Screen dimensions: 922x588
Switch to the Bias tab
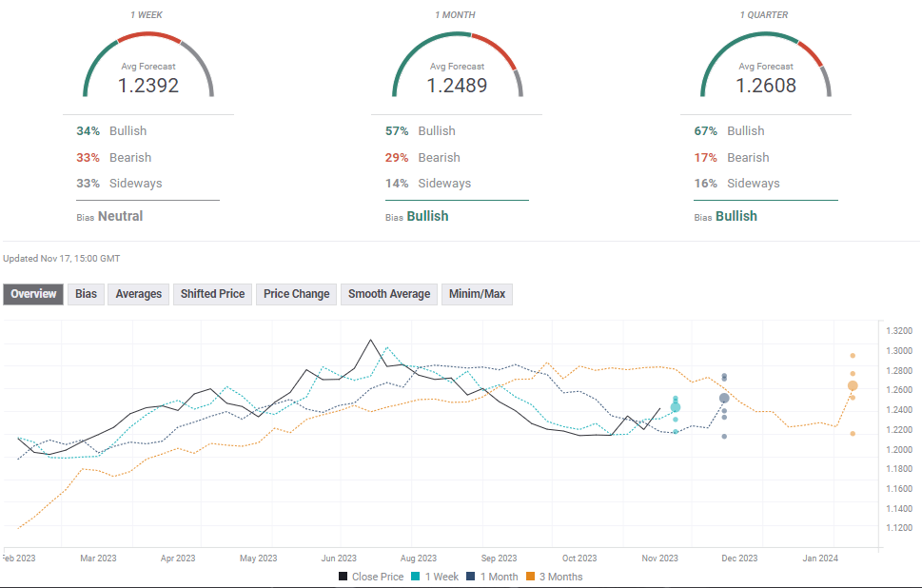[86, 294]
